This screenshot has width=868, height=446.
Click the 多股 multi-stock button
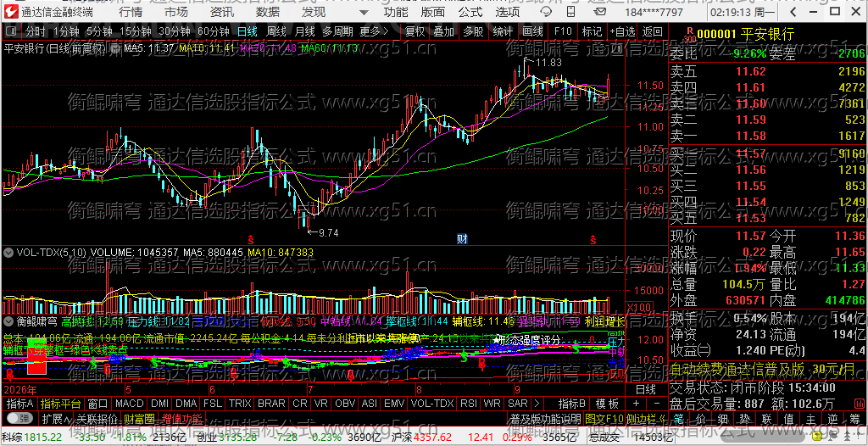pos(473,31)
